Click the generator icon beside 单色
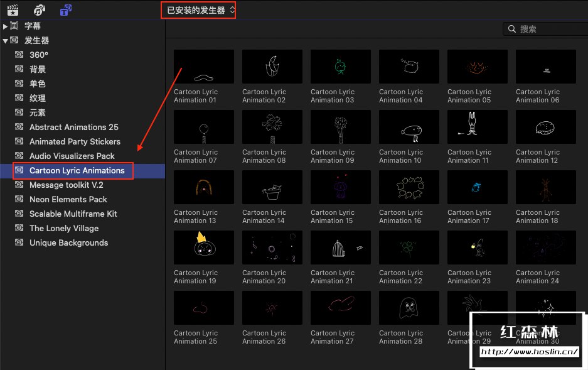 coord(19,84)
